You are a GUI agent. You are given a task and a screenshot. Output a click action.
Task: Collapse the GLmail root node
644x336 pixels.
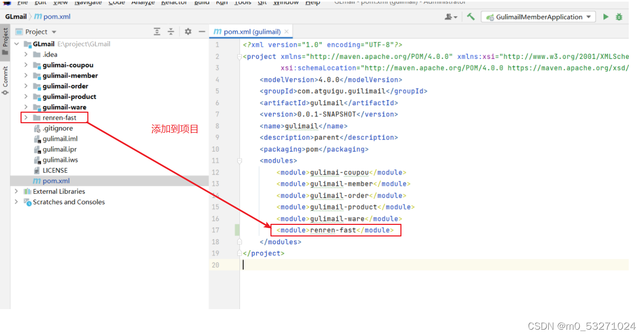click(17, 44)
